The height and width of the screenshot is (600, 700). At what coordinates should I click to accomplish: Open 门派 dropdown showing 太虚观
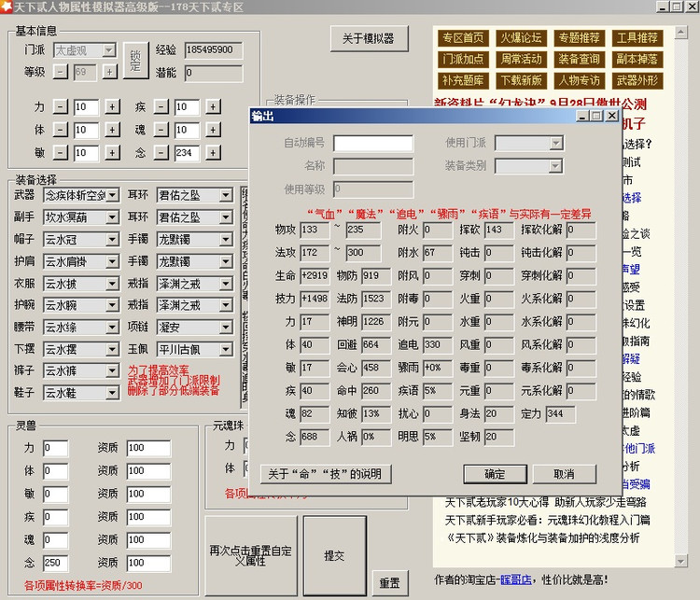point(109,50)
